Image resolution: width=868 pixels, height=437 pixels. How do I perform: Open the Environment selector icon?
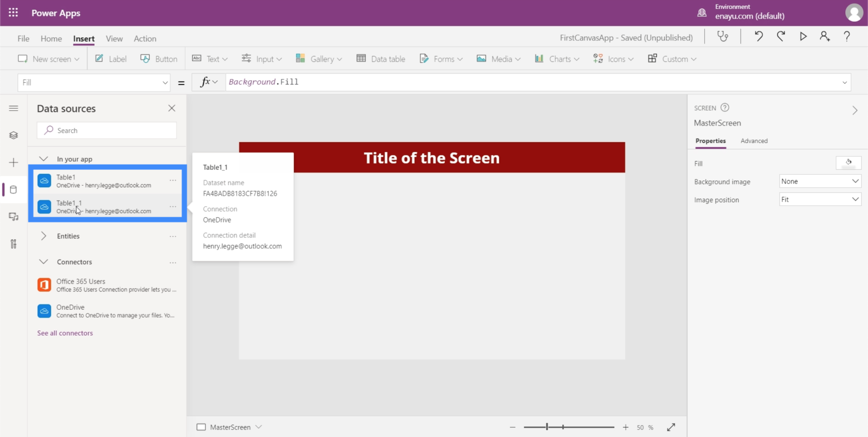pos(702,12)
